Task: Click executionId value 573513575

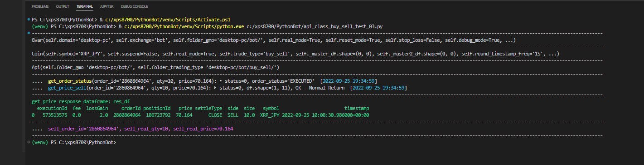Action: coord(55,115)
